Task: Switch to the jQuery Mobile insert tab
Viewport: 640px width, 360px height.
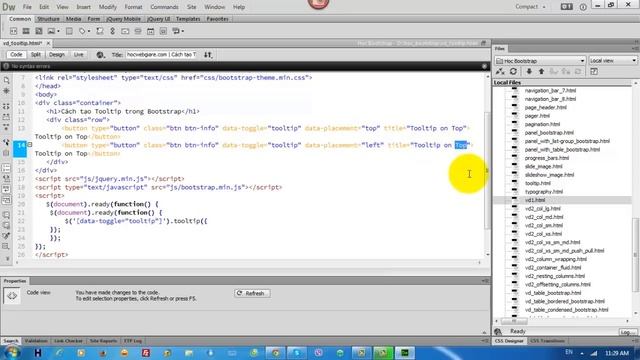Action: point(124,19)
